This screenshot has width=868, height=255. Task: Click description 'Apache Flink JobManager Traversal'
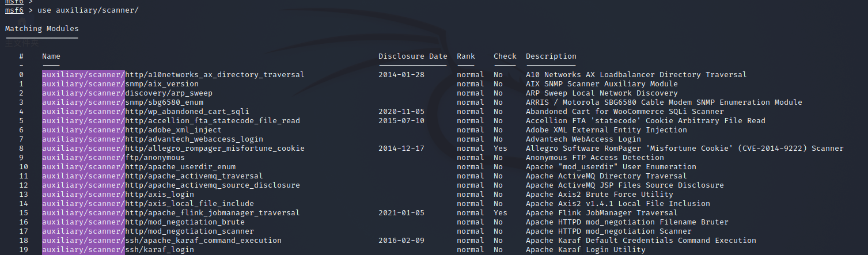click(602, 213)
